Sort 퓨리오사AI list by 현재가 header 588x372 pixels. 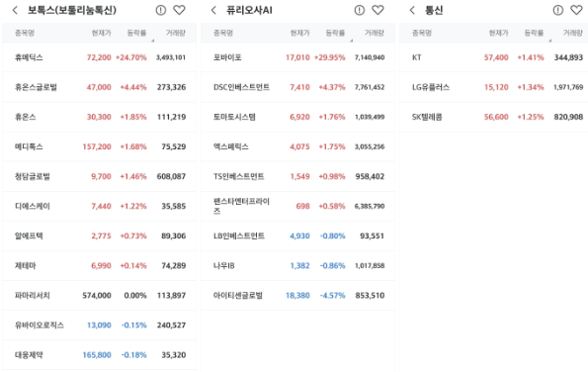tap(300, 33)
